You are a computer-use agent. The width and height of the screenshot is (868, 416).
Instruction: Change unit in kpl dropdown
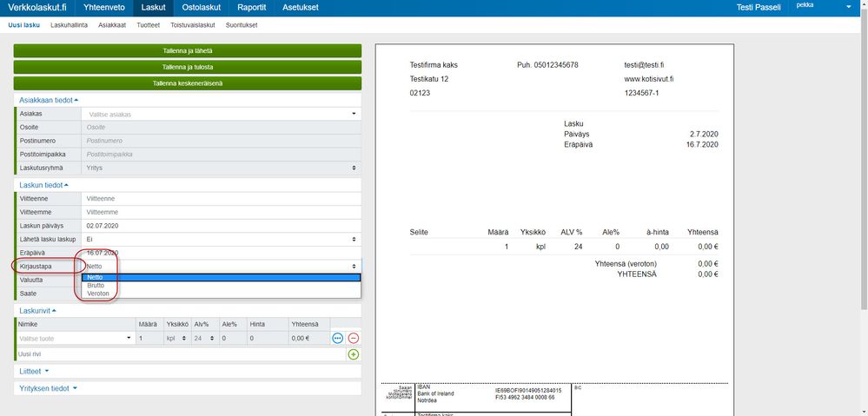176,338
